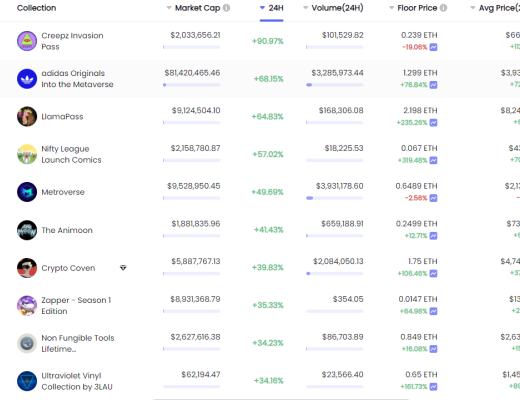Click diamond badge next to Crypto Coven
Screen dimensions: 520x400
(x=123, y=268)
